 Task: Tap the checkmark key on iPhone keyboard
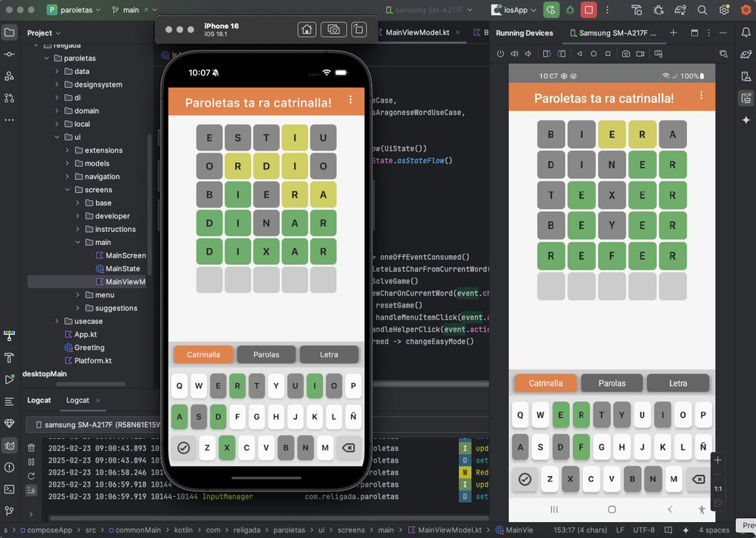click(183, 448)
